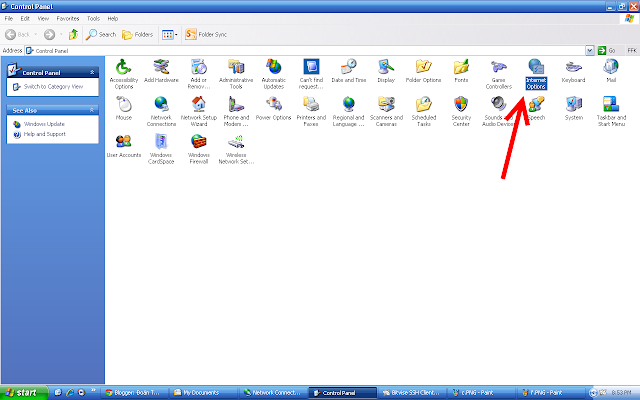
Task: Open Regional and Language options
Action: [x=349, y=111]
